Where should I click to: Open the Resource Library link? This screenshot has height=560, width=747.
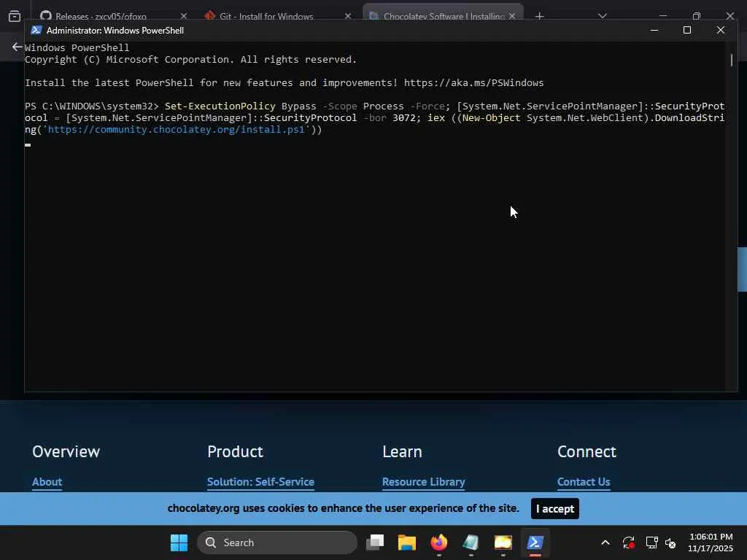click(424, 482)
